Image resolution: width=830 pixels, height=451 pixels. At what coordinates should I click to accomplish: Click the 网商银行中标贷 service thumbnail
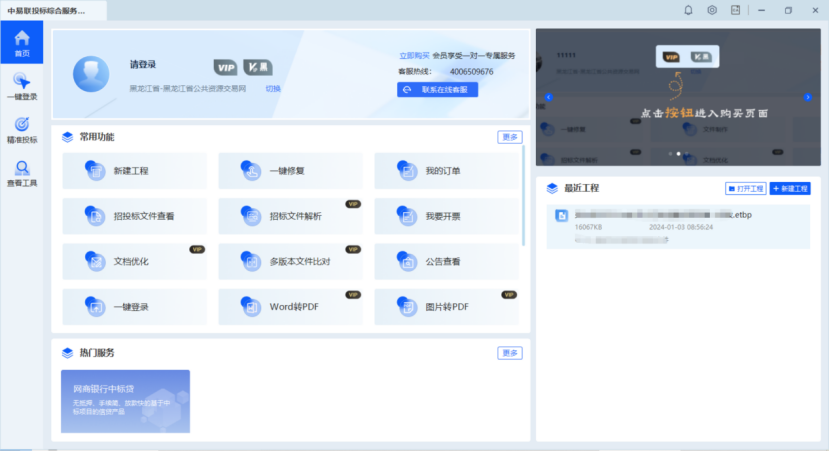[125, 401]
